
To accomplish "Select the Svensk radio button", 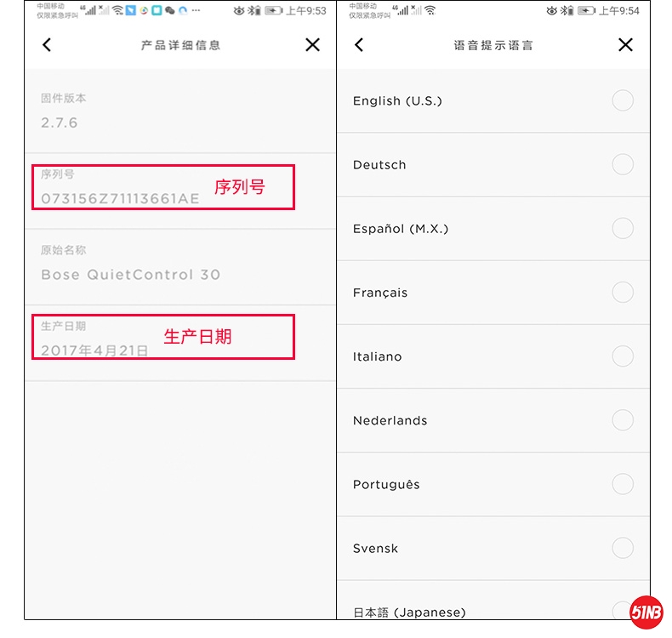I will (623, 548).
